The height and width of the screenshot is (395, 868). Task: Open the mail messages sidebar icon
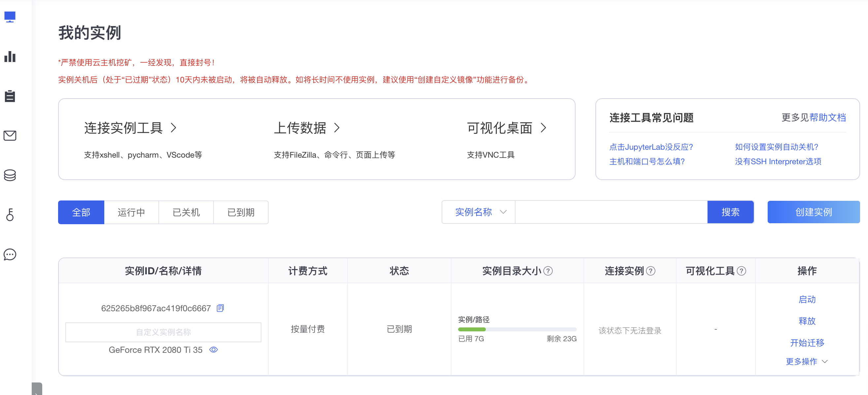pos(10,136)
